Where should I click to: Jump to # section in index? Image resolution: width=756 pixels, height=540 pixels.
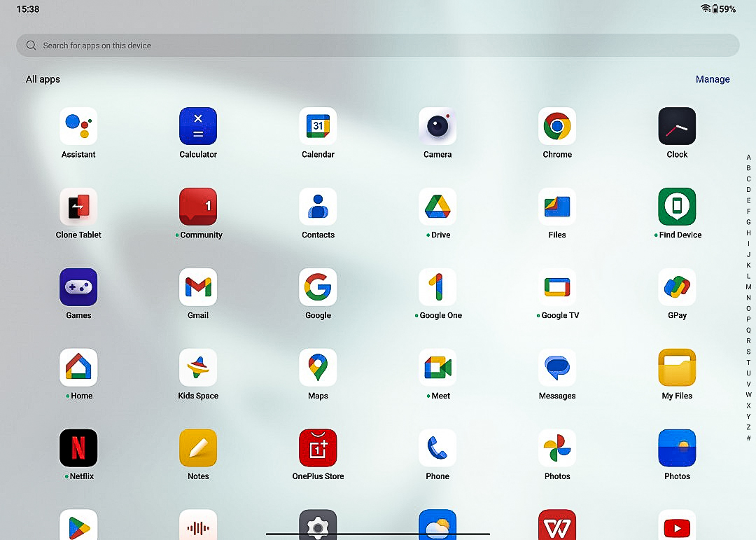[x=748, y=438]
